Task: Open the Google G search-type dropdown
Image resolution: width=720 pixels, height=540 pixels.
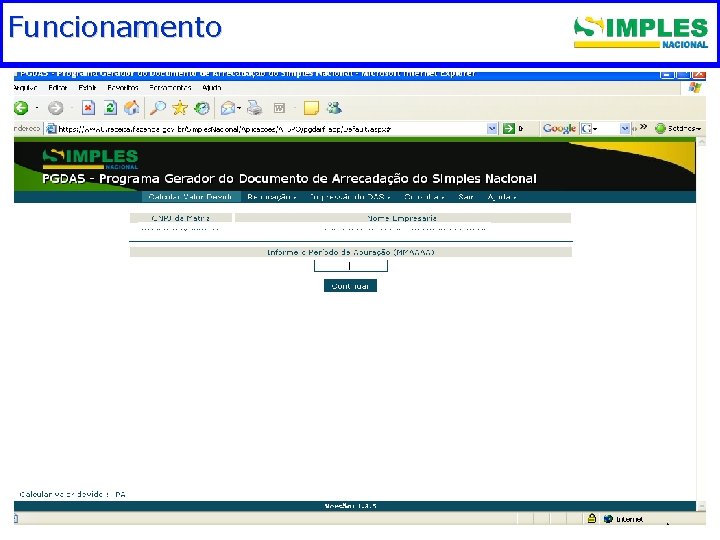Action: (x=589, y=129)
